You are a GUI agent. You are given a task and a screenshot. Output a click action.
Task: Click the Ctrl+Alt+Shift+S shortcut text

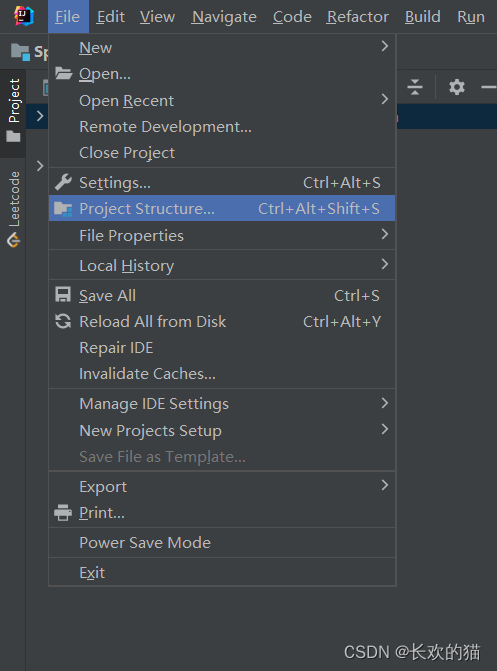[x=318, y=208]
